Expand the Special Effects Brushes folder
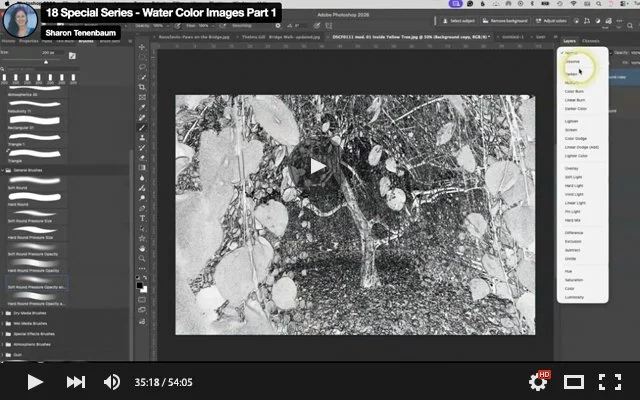640x400 pixels. [x=3, y=334]
